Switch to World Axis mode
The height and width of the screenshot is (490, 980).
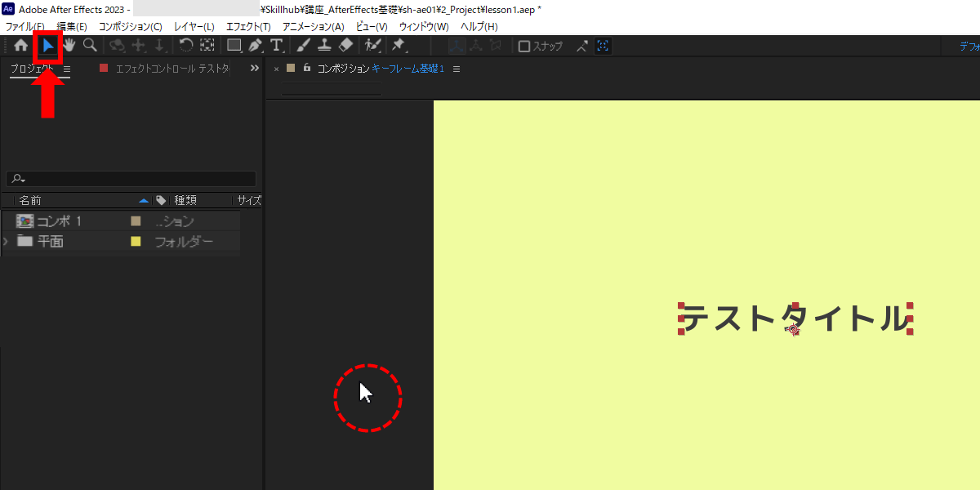coord(477,46)
